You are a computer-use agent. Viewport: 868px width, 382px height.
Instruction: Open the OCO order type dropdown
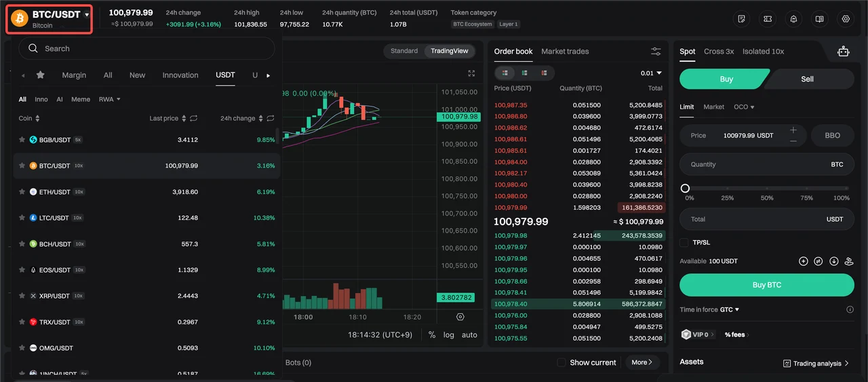[x=744, y=107]
